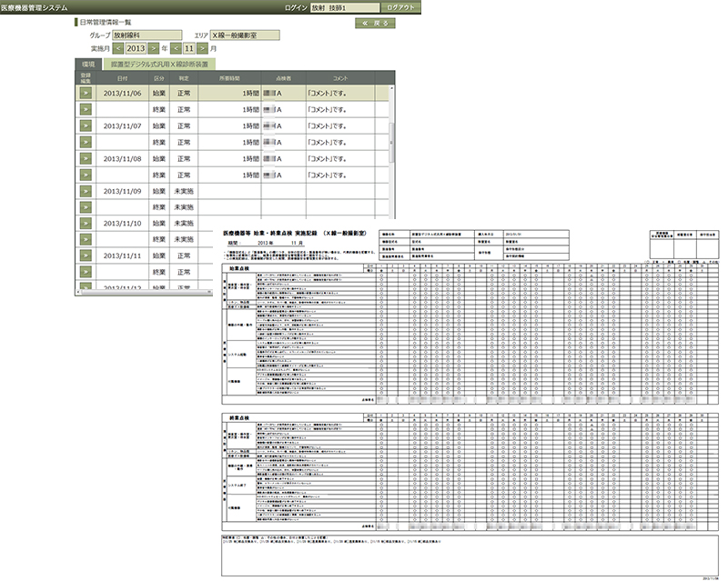Select date cell 2013/11/06

(x=122, y=94)
